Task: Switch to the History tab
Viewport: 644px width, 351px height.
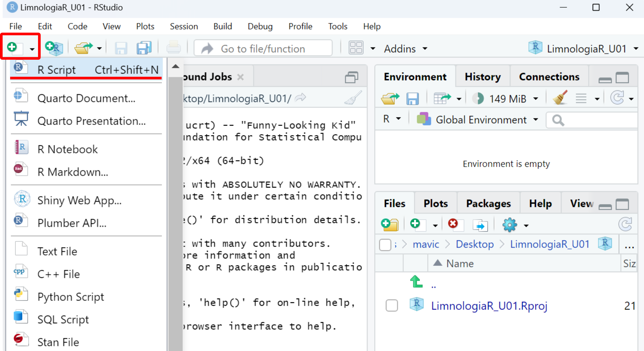Action: tap(482, 77)
